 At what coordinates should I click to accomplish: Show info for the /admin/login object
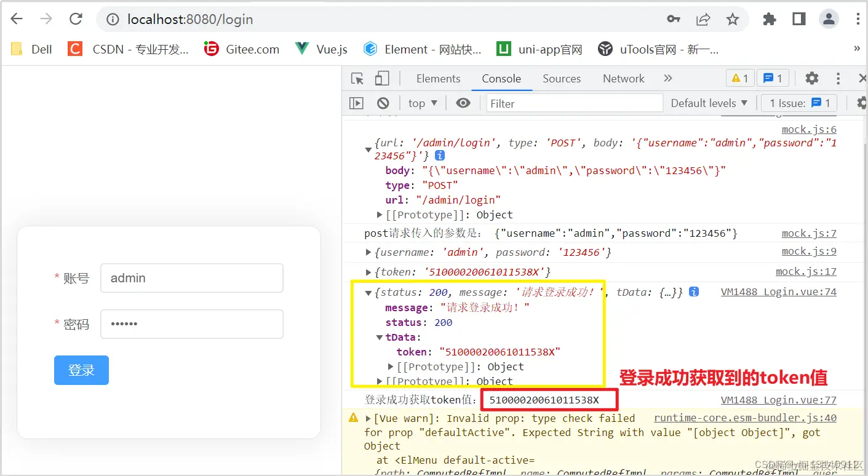pyautogui.click(x=440, y=156)
